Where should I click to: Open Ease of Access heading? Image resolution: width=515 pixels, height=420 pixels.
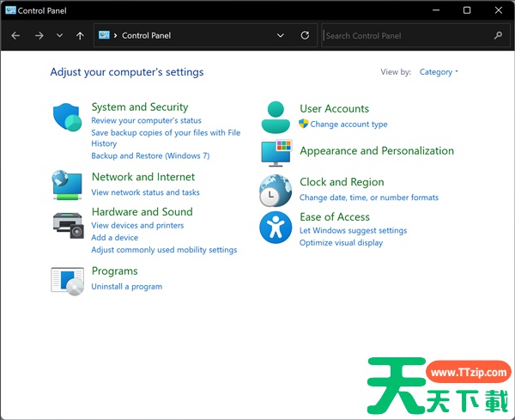point(335,217)
